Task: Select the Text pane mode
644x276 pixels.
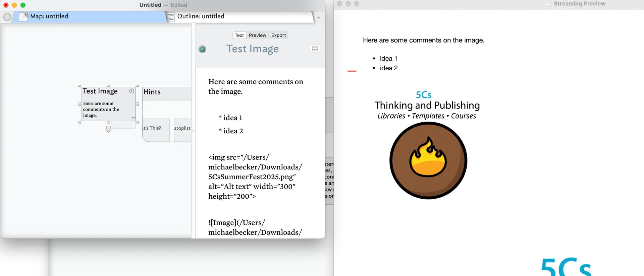Action: [239, 35]
